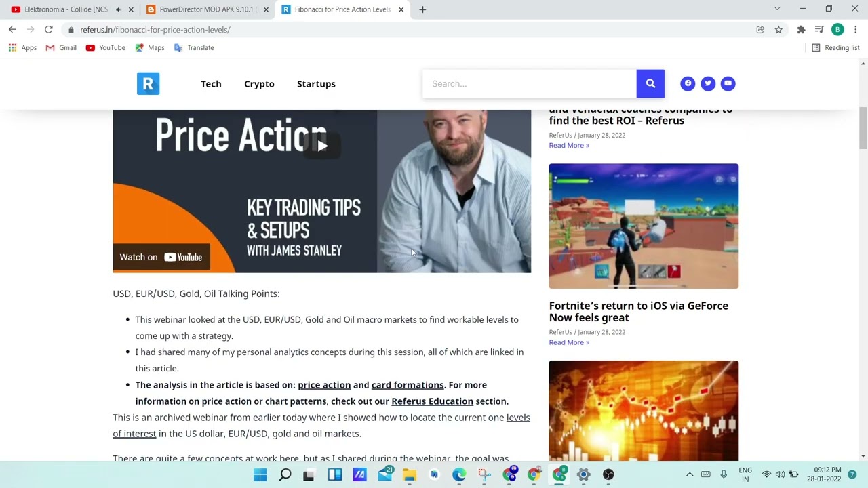The image size is (868, 488).
Task: Open the Facebook social icon
Action: [x=688, y=83]
